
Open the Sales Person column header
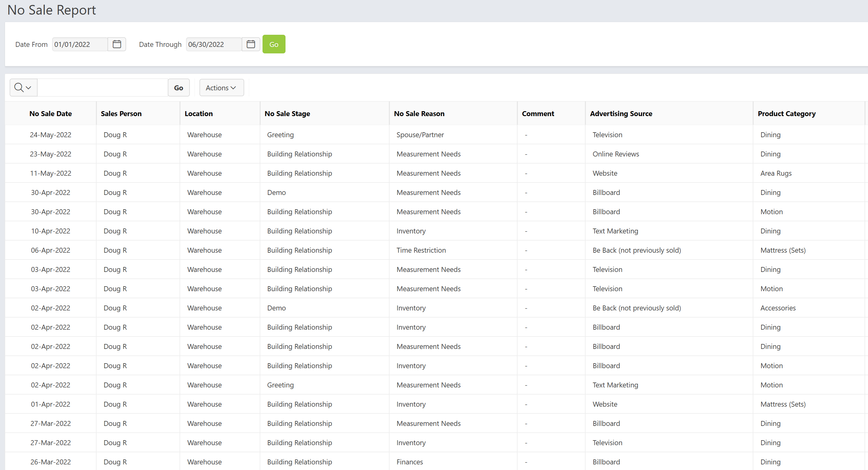click(x=121, y=113)
